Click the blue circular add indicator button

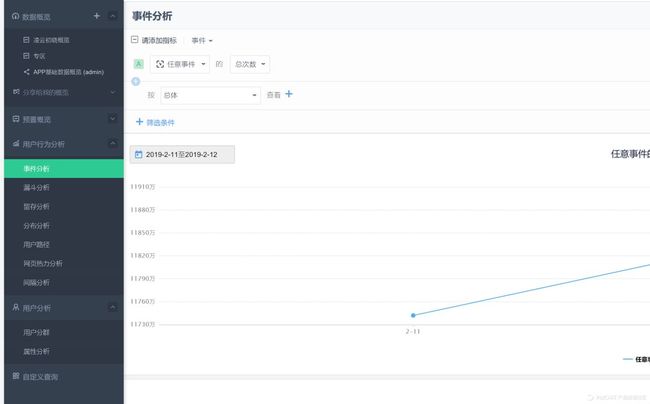coord(136,82)
